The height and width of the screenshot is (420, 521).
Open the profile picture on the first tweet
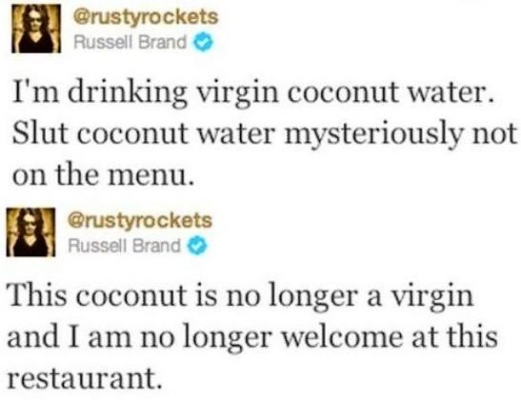pyautogui.click(x=36, y=29)
